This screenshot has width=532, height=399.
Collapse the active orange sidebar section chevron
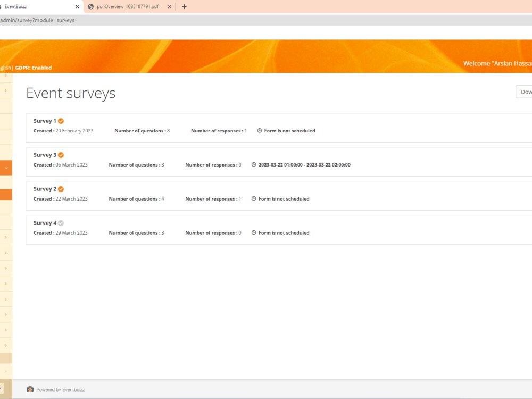[6, 168]
